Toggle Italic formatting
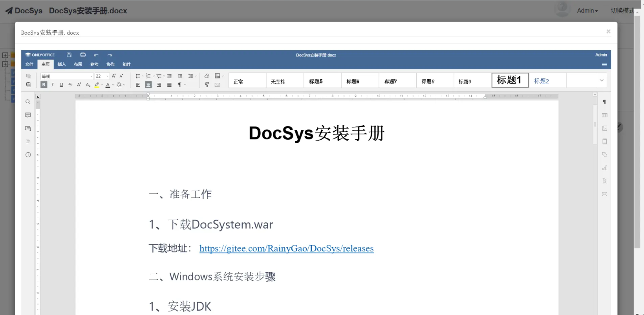 click(53, 85)
